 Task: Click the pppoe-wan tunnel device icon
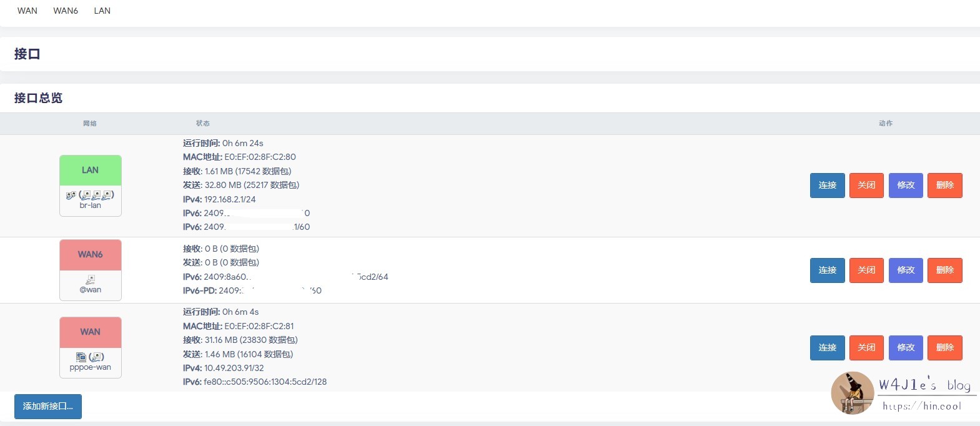[81, 357]
